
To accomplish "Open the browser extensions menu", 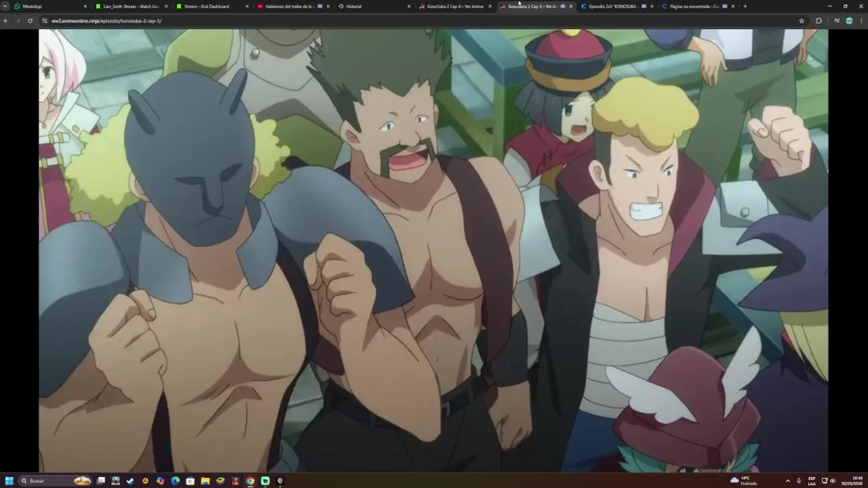I will (x=818, y=21).
